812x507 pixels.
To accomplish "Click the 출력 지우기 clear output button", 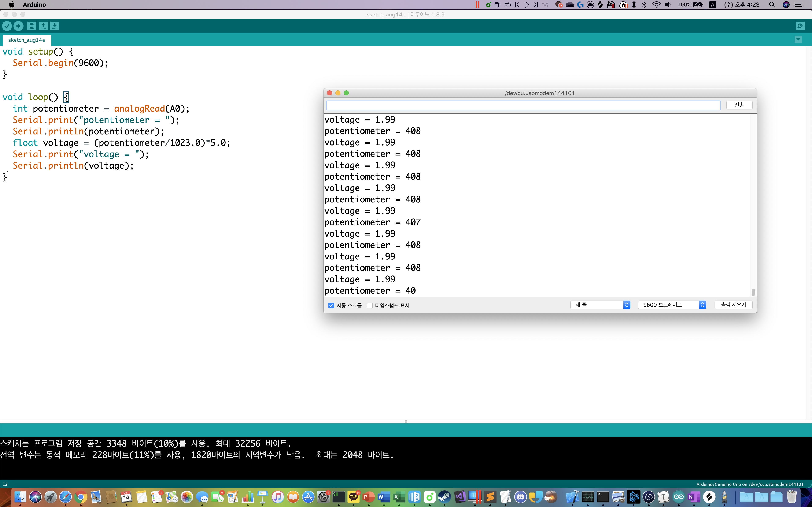I will [x=733, y=305].
